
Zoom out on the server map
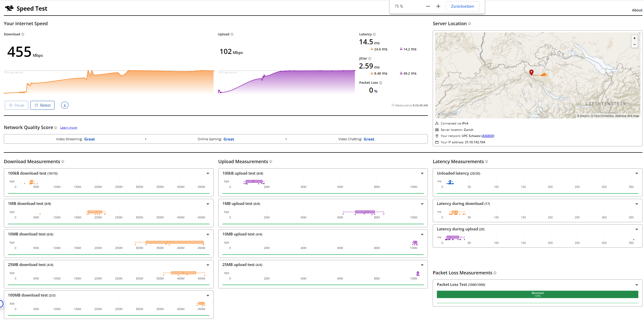click(634, 44)
